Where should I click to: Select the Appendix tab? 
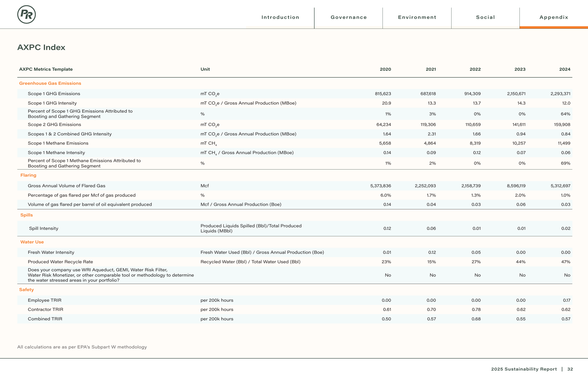(554, 17)
